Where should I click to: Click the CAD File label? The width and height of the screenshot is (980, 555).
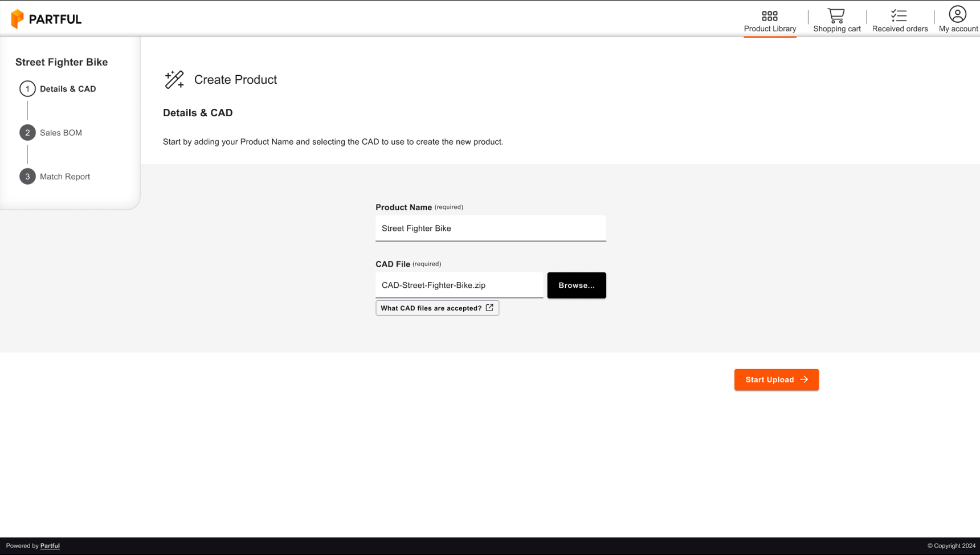[393, 264]
